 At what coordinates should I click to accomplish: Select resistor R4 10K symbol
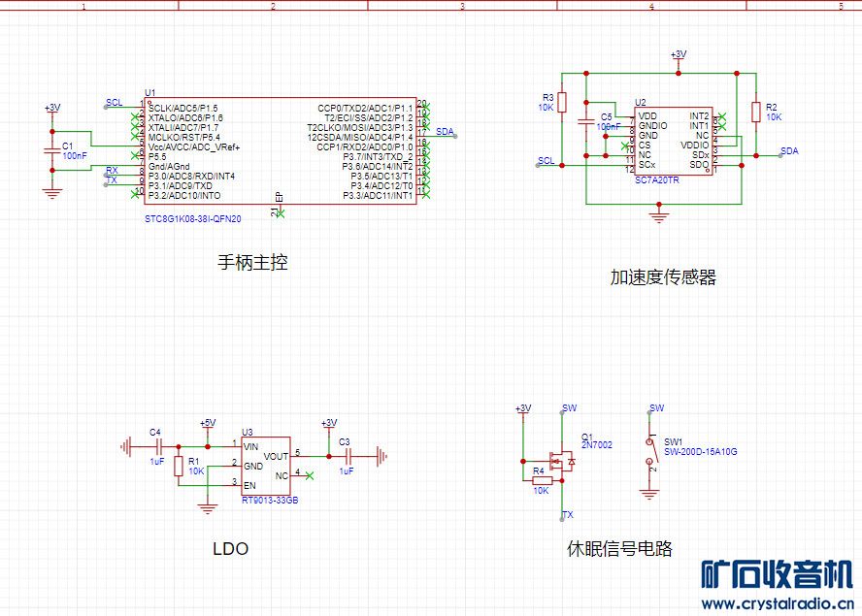pyautogui.click(x=543, y=481)
